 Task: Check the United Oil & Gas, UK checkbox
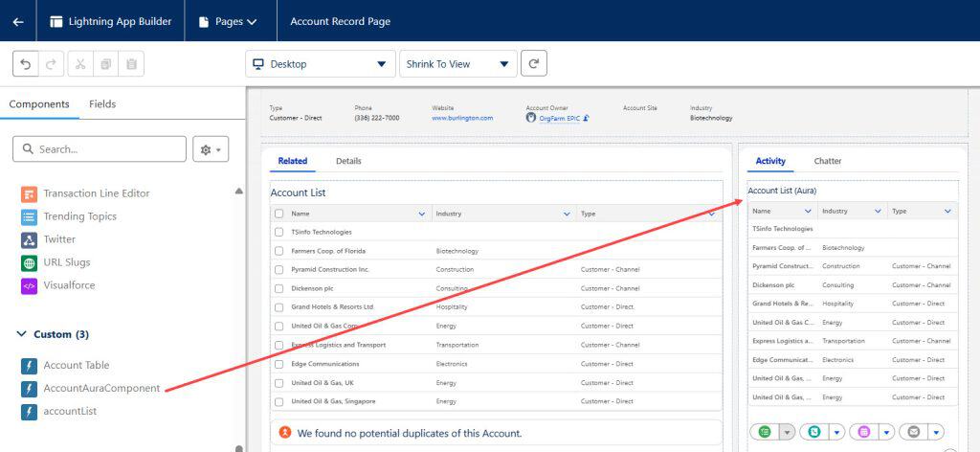278,383
